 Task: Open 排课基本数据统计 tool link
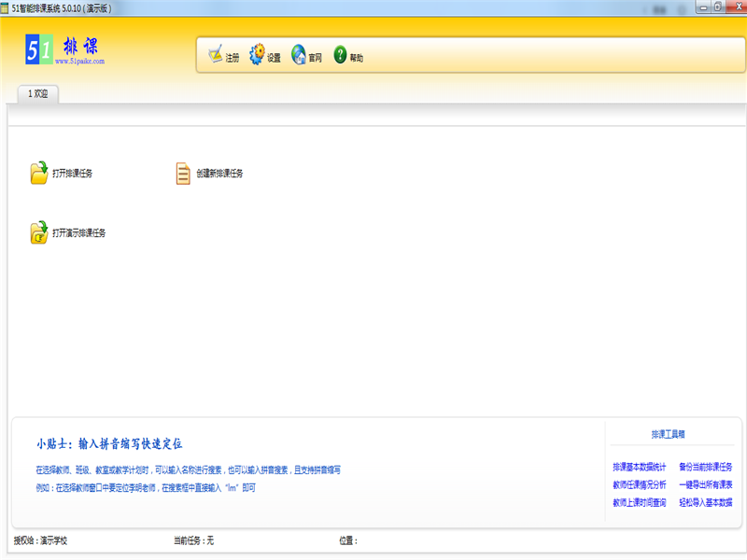pos(640,468)
